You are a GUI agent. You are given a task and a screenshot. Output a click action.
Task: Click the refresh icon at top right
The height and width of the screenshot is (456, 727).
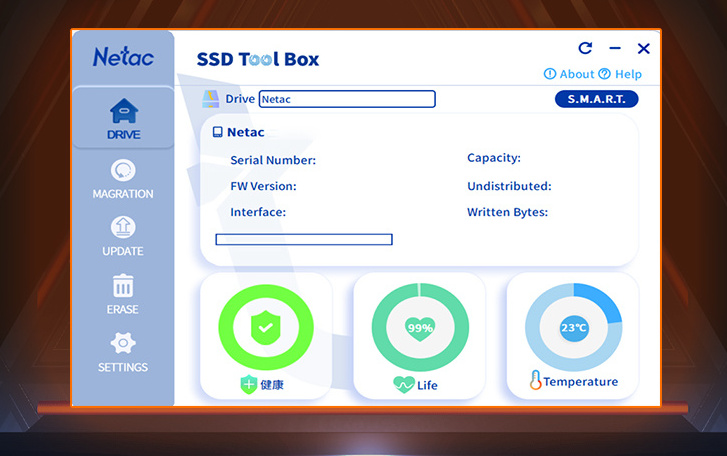(x=585, y=48)
